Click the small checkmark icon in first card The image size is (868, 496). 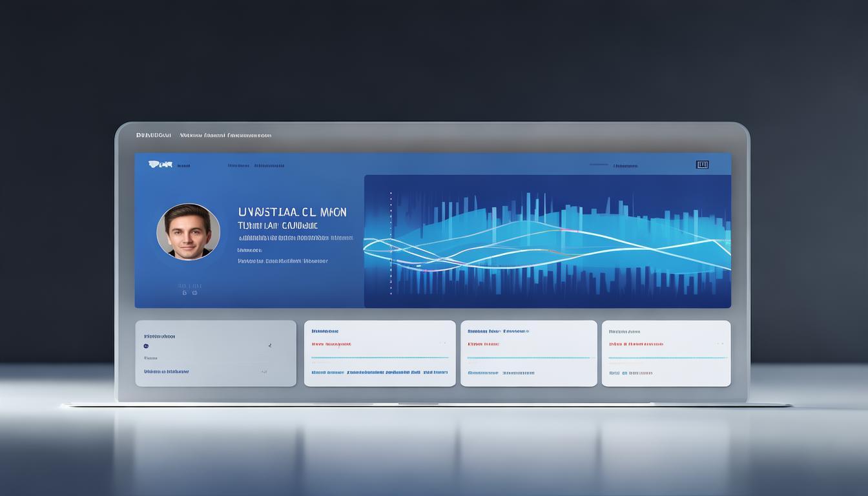tap(270, 346)
